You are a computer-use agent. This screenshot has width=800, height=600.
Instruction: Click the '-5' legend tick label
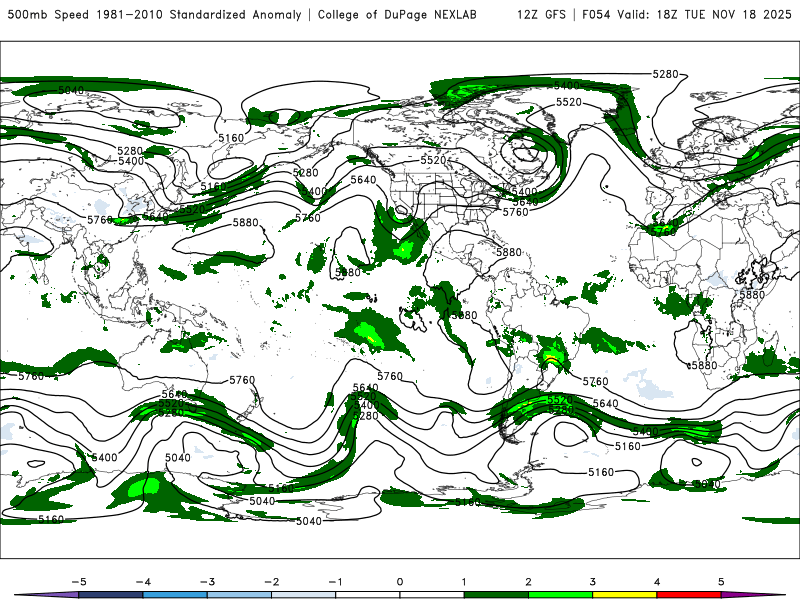(79, 582)
